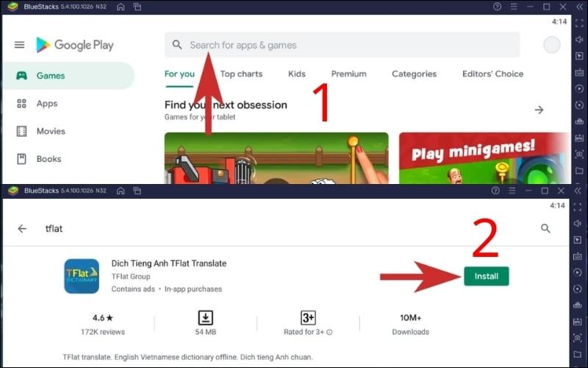588x368 pixels.
Task: Open Dich Tieng Anh TFlat Translate title
Action: pos(169,263)
